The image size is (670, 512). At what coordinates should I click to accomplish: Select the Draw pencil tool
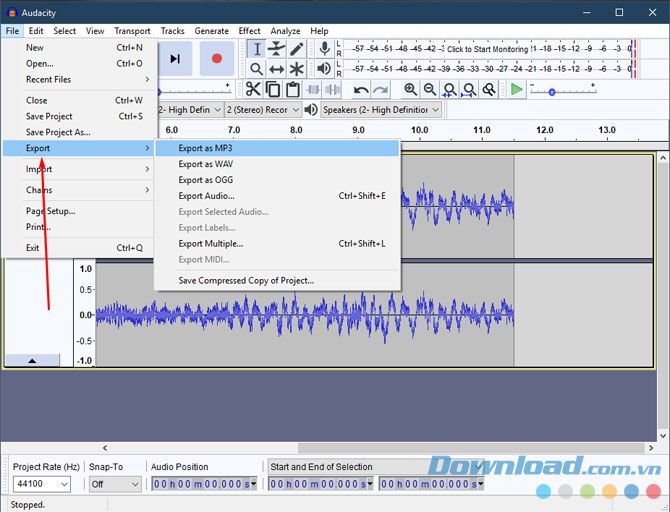click(296, 49)
